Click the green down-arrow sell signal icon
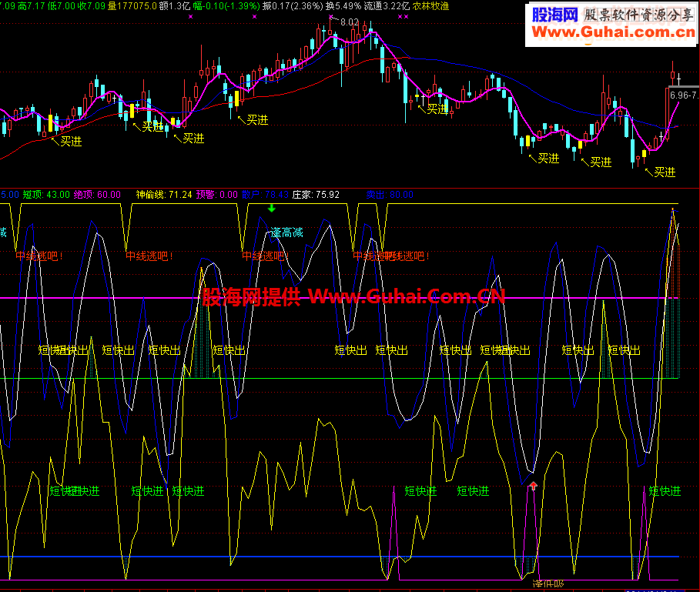 [x=271, y=208]
